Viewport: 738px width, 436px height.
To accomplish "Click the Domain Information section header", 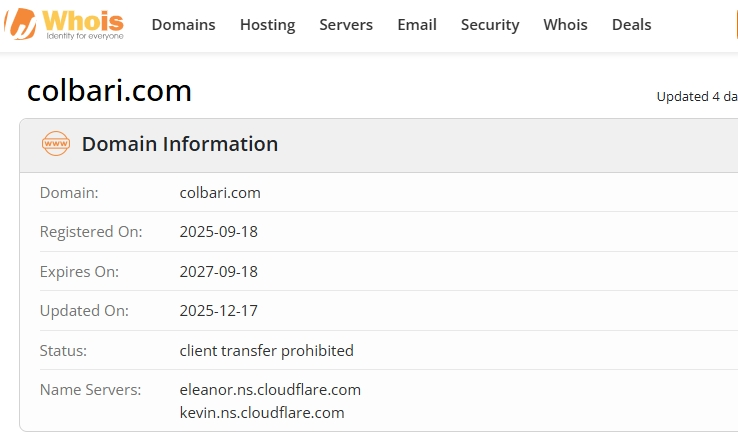I will [x=180, y=144].
